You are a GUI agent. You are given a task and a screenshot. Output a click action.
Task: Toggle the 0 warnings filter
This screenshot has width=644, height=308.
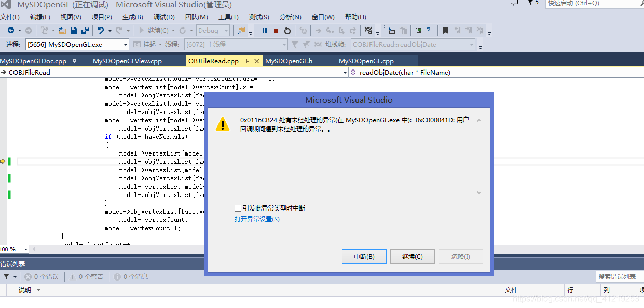[87, 277]
